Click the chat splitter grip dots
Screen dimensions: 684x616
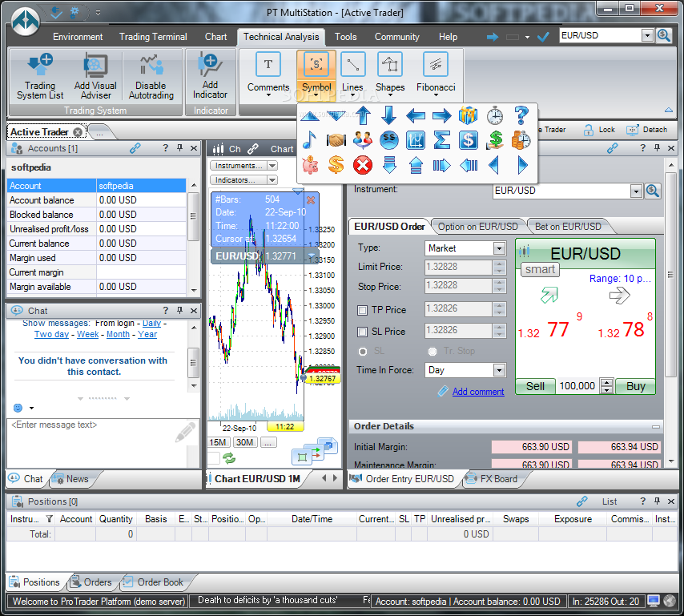tap(103, 398)
